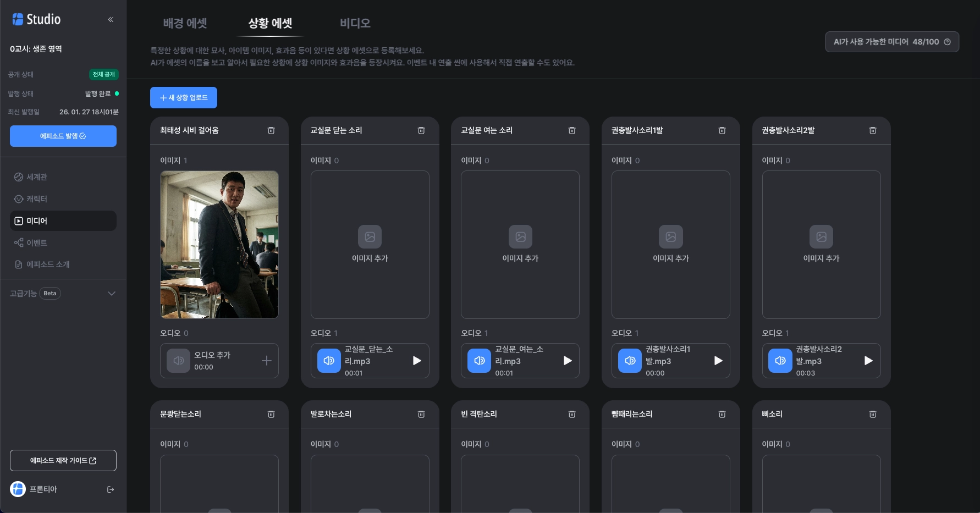This screenshot has height=513, width=980.
Task: Open the 프론티아 profile avatar
Action: pyautogui.click(x=18, y=489)
